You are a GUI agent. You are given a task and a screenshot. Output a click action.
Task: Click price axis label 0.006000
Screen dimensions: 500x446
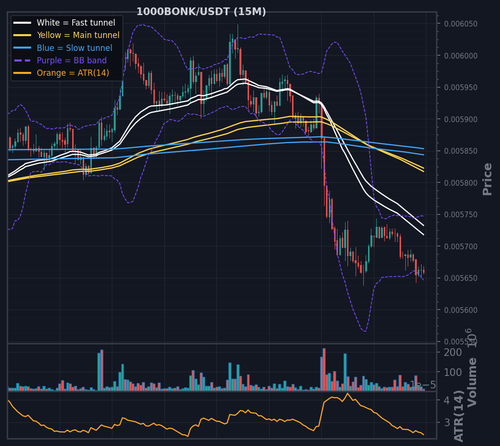coord(461,56)
